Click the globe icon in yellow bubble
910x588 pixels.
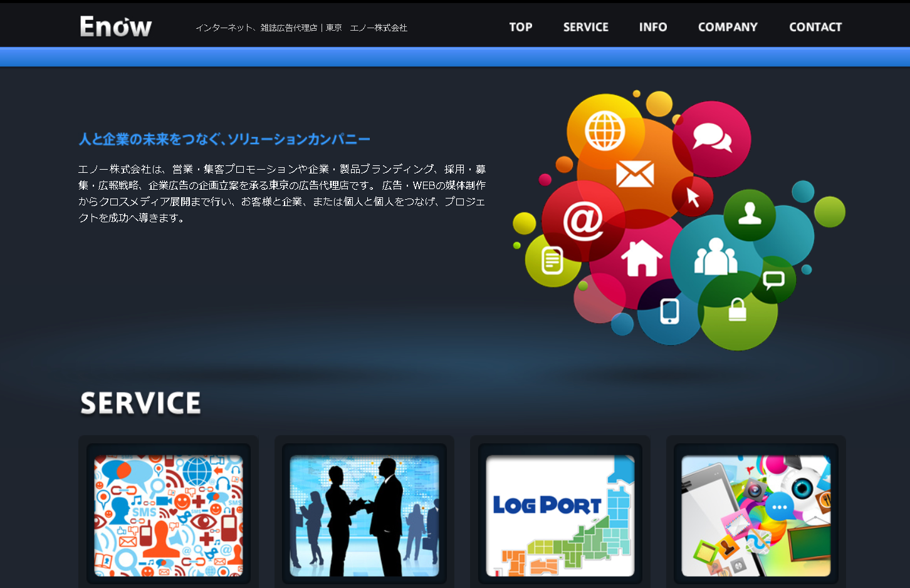[x=605, y=131]
